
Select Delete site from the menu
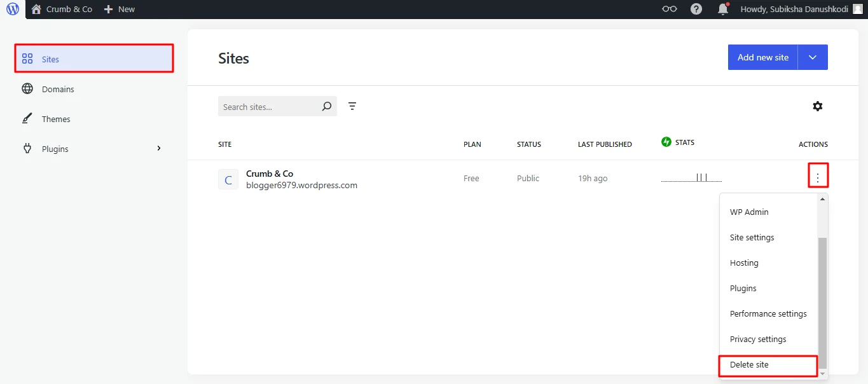749,365
